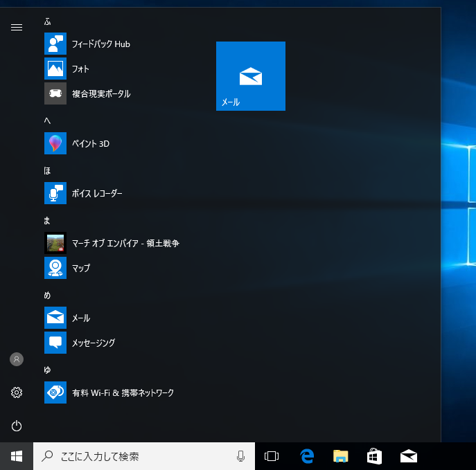Launch the フォト app icon
476x470 pixels.
pyautogui.click(x=55, y=69)
